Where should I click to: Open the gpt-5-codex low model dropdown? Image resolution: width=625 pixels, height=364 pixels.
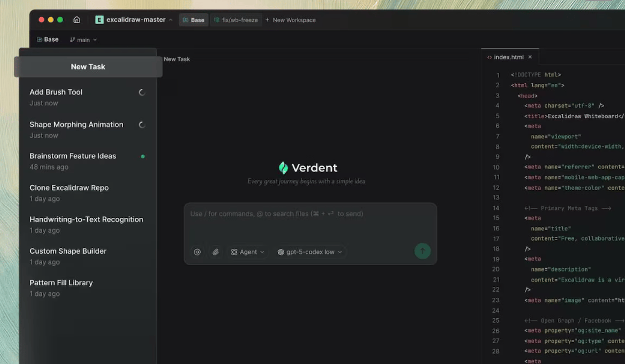[x=310, y=252]
